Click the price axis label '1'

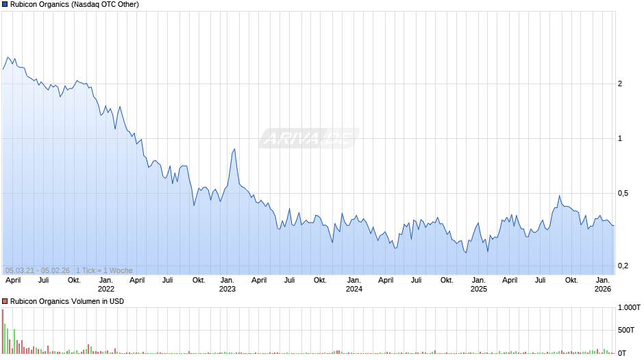coord(620,138)
